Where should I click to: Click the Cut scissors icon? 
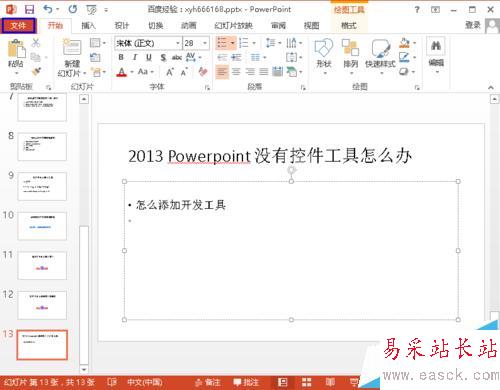[35, 43]
